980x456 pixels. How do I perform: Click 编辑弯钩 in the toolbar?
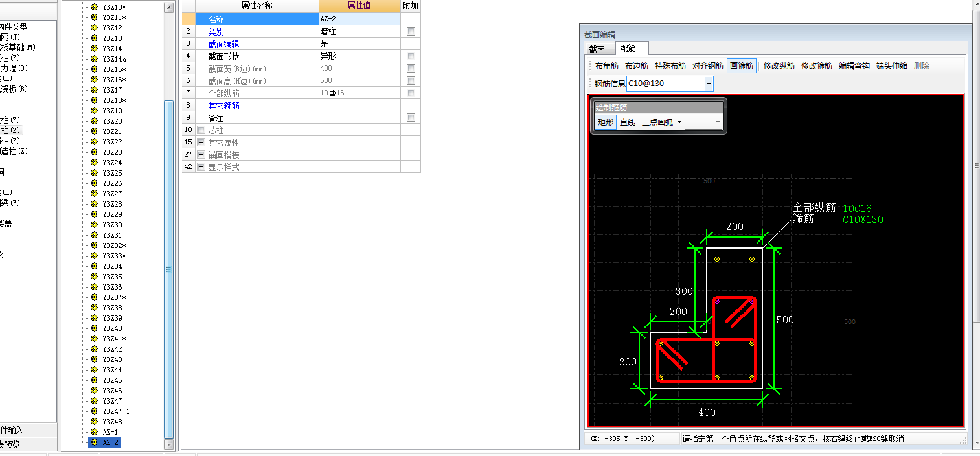[x=854, y=65]
